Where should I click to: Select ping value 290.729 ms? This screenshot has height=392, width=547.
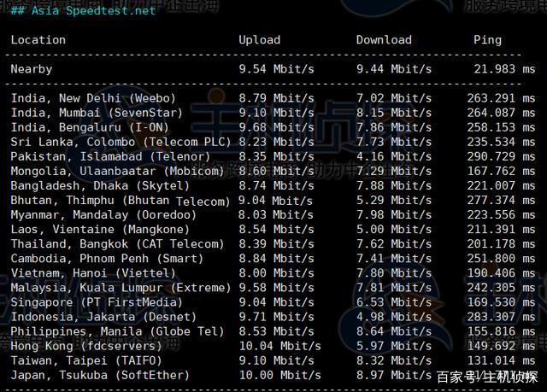pyautogui.click(x=501, y=157)
